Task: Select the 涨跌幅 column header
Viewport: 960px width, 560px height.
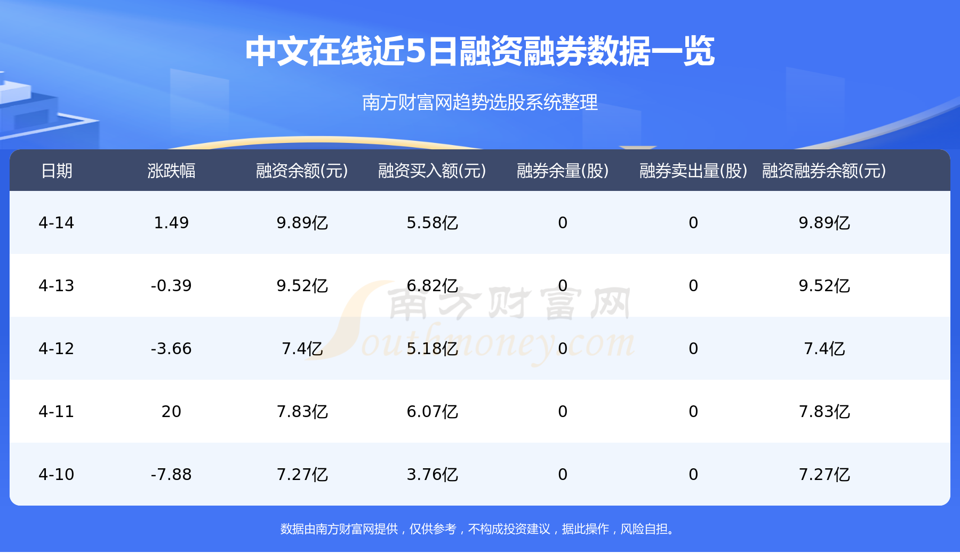Action: pos(171,171)
